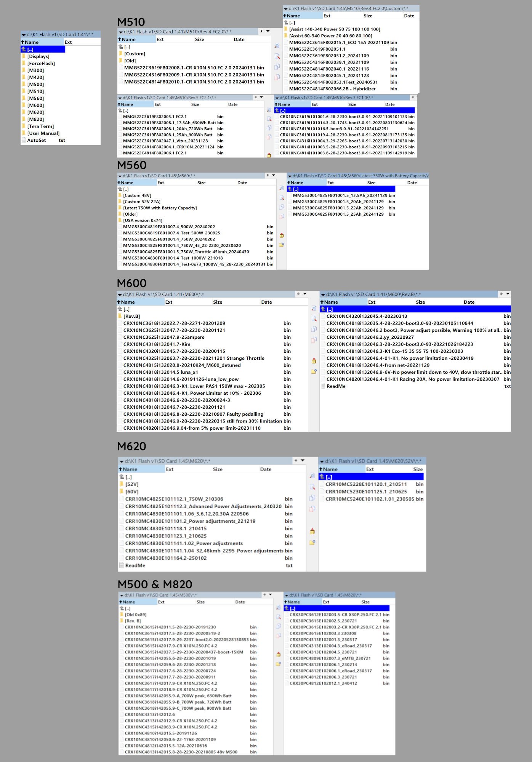Click the View icon next to the M560 panel
This screenshot has width=532, height=762.
[x=282, y=188]
